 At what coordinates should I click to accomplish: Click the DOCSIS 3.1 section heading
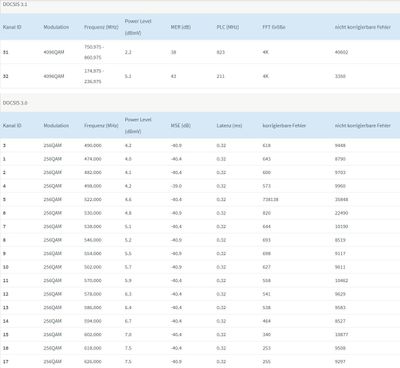(15, 4)
